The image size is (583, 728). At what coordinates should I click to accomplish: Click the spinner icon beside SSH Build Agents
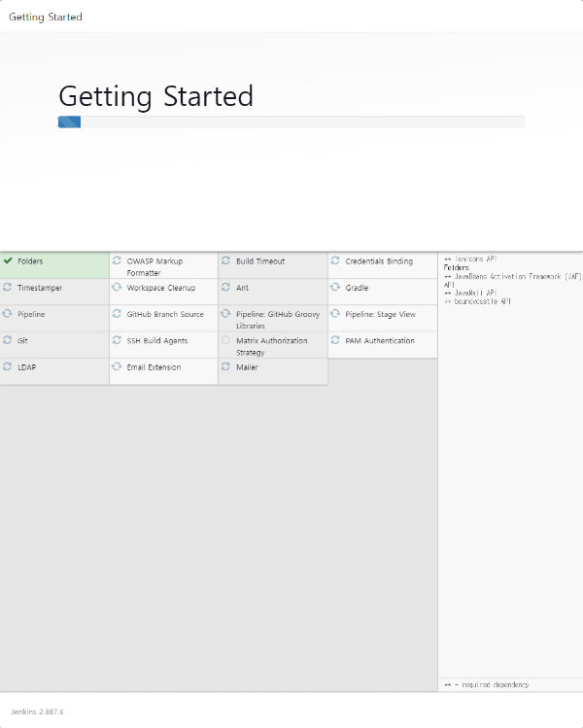(117, 340)
